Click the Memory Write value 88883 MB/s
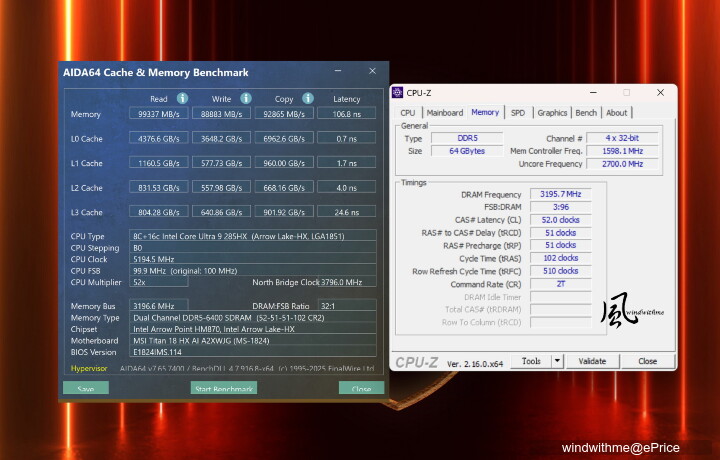The width and height of the screenshot is (720, 460). click(221, 114)
